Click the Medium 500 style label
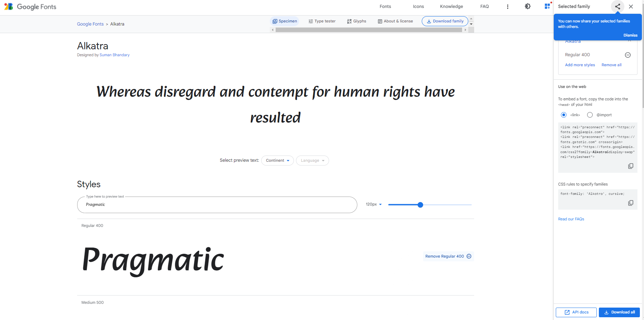 (92, 302)
